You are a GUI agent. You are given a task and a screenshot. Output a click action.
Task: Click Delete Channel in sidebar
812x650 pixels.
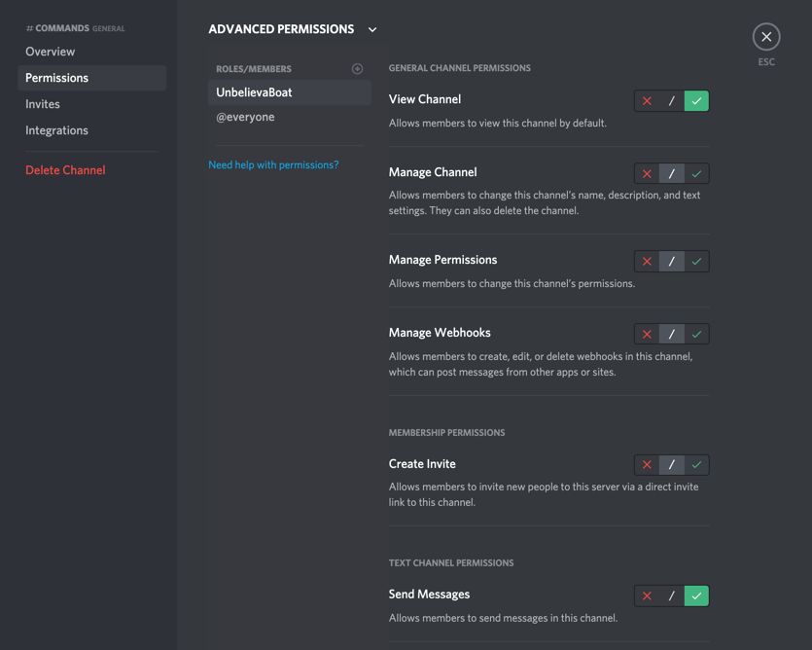coord(65,170)
